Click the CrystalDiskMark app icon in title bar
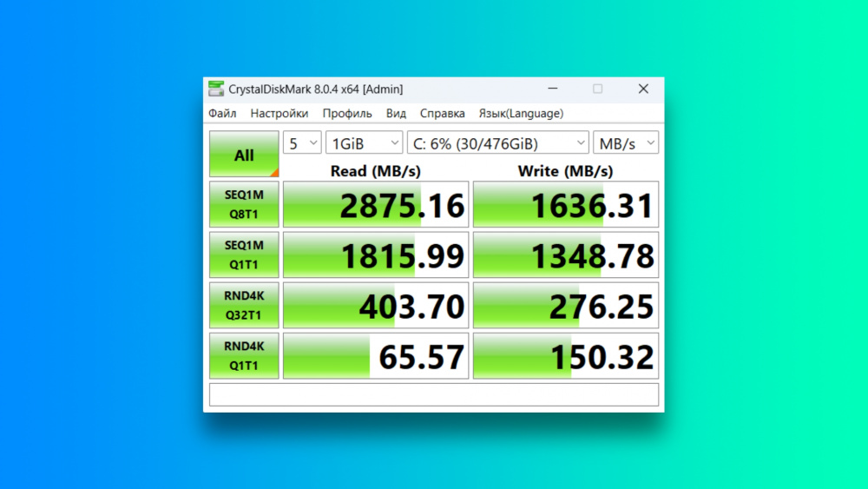 216,89
